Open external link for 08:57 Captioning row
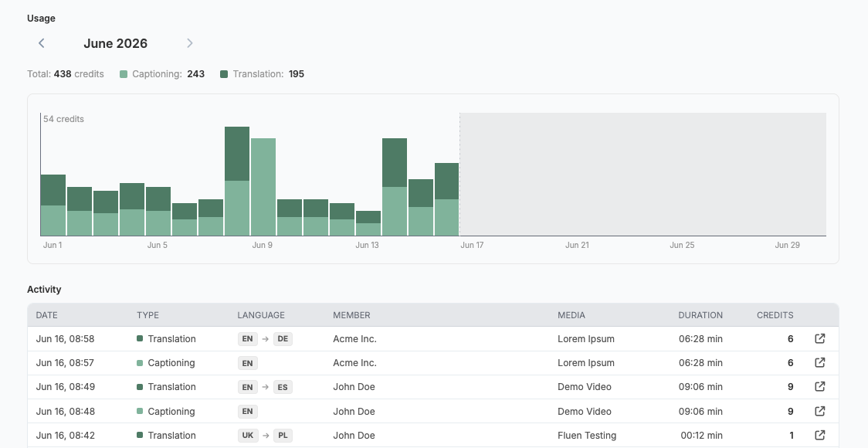Screen dimensions: 868x448 [x=820, y=363]
